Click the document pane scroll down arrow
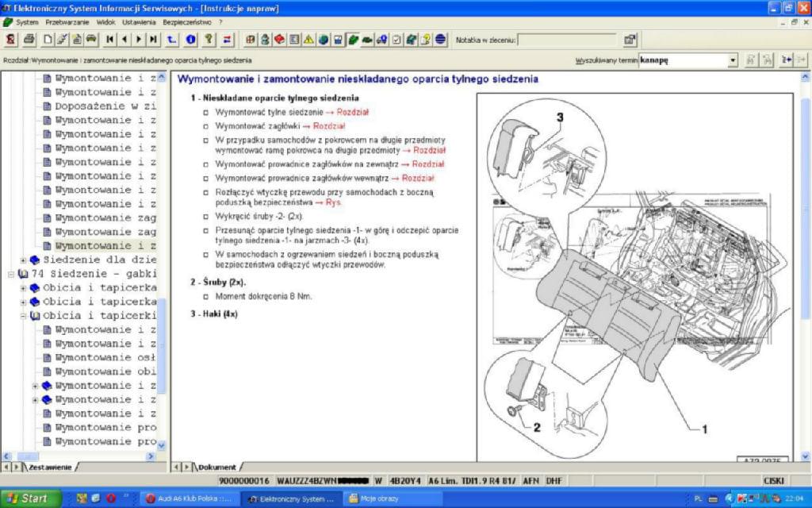The image size is (812, 508). (x=806, y=456)
